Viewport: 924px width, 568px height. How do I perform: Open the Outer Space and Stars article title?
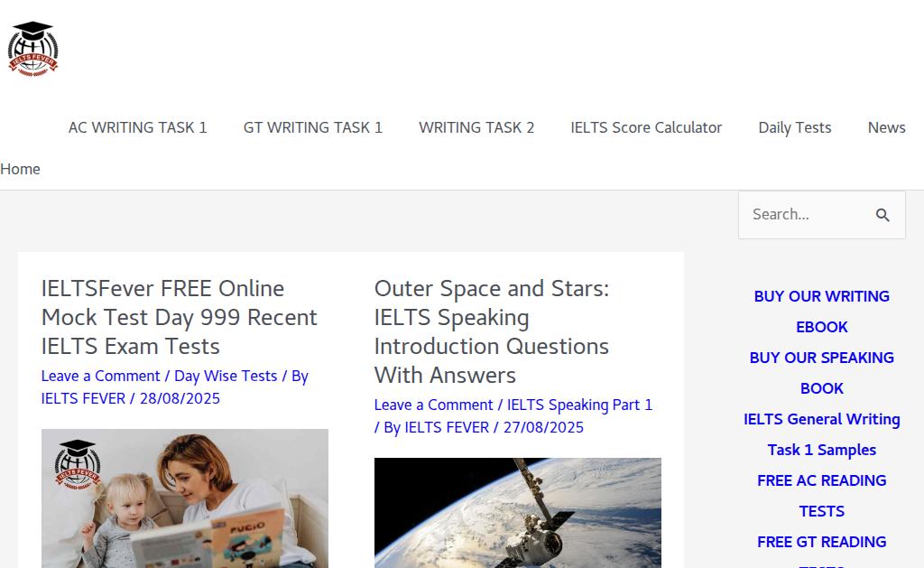pyautogui.click(x=492, y=331)
